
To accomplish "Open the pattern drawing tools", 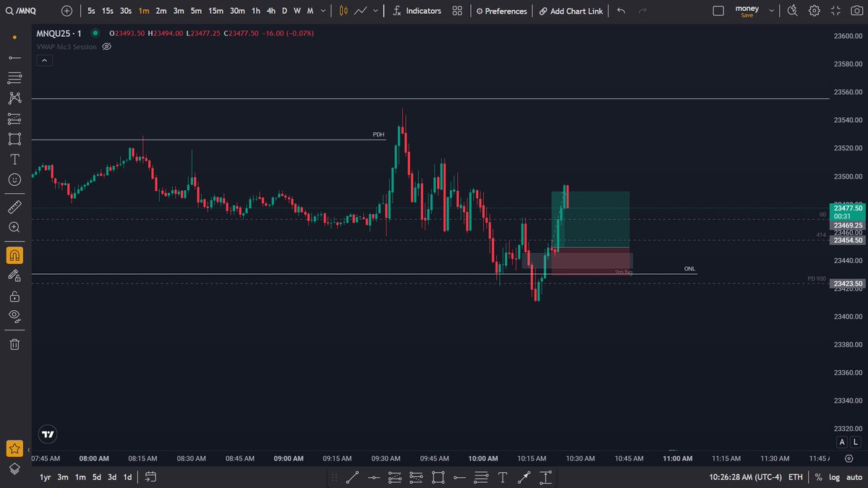I will click(14, 98).
